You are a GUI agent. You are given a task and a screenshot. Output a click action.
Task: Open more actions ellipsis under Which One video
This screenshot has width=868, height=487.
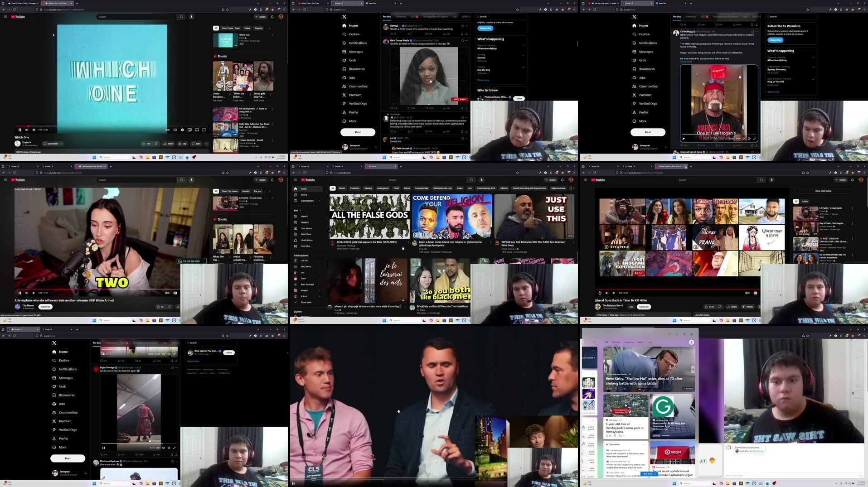click(207, 144)
